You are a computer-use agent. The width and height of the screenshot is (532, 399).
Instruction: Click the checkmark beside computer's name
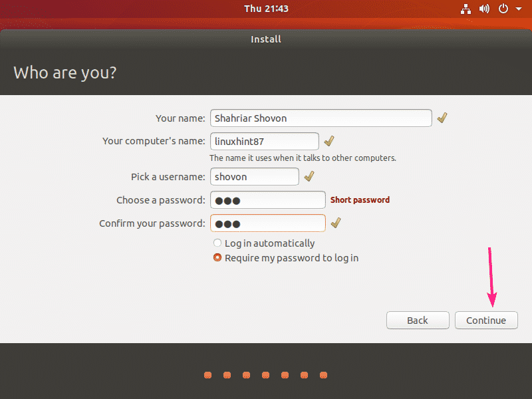click(x=329, y=141)
